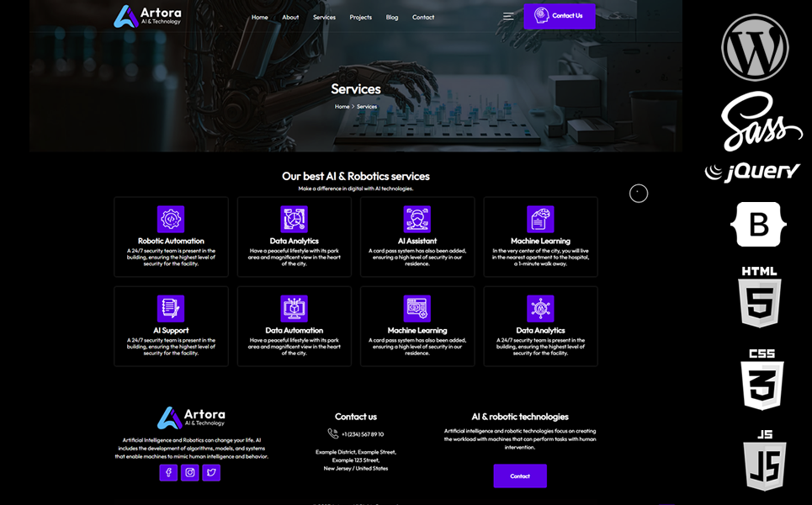812x505 pixels.
Task: Open Instagram social icon in footer
Action: (x=190, y=472)
